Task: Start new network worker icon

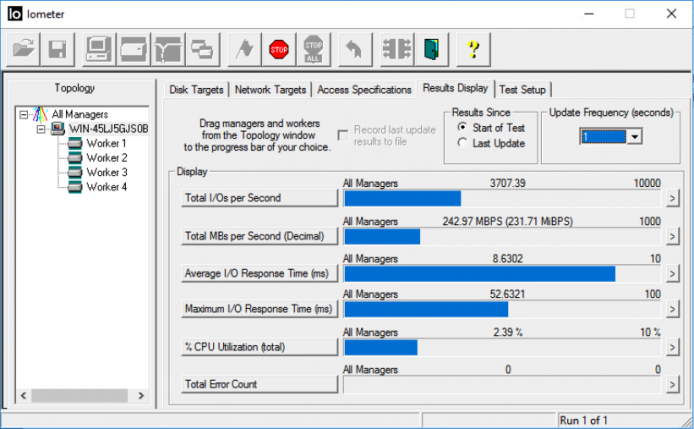Action: pos(168,49)
